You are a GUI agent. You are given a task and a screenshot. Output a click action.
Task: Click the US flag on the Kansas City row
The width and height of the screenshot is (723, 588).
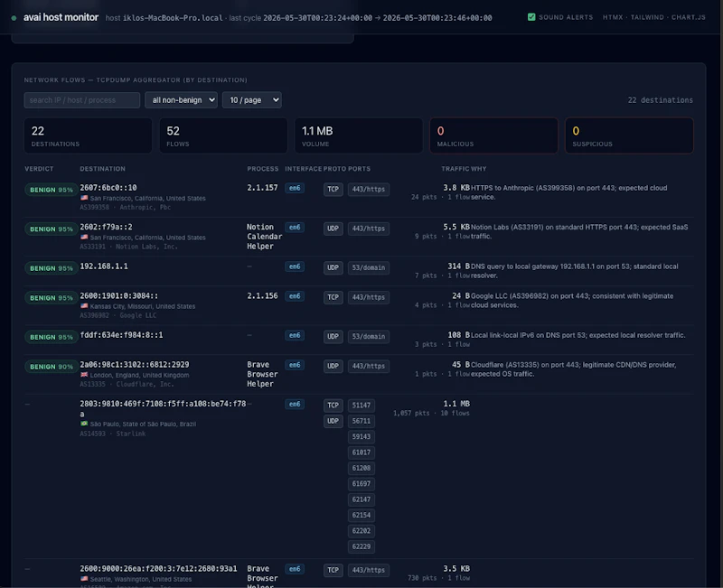pyautogui.click(x=84, y=305)
